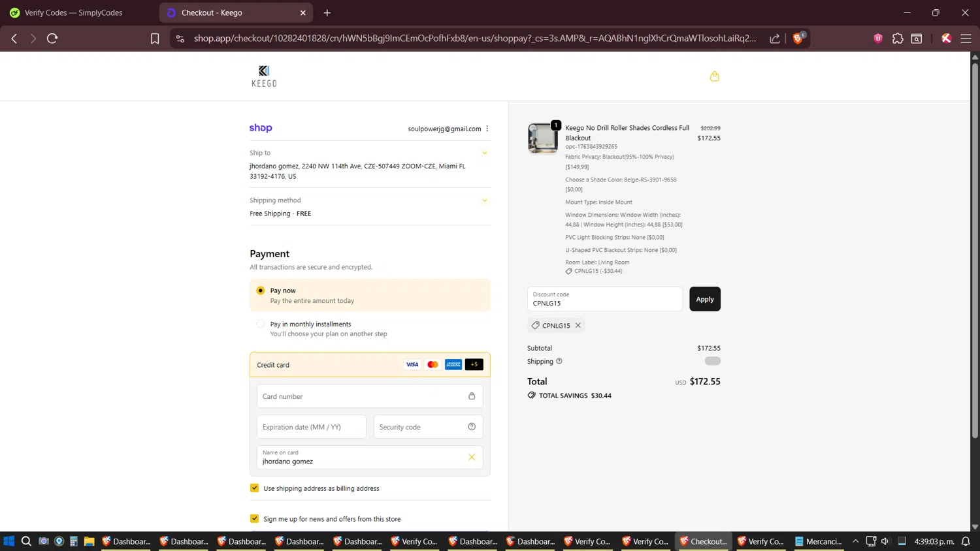View site information icon in address bar
Image resolution: width=980 pixels, height=551 pixels.
tap(180, 39)
